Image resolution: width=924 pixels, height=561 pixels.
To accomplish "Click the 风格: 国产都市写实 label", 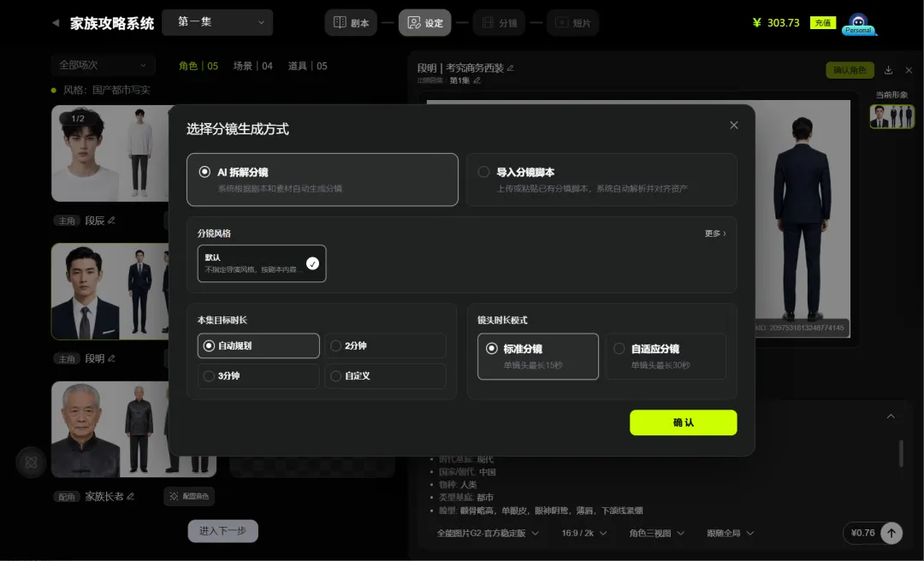I will click(x=106, y=90).
